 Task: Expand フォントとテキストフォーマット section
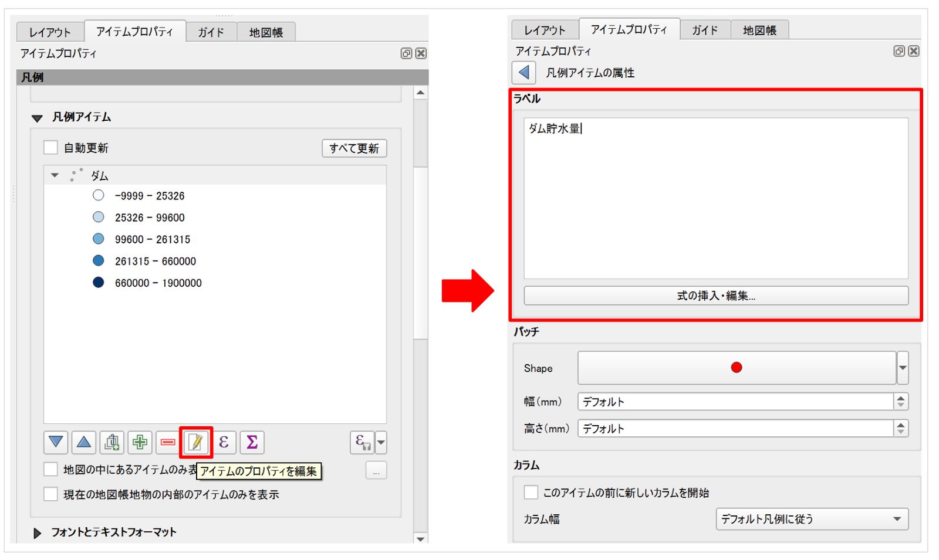37,533
